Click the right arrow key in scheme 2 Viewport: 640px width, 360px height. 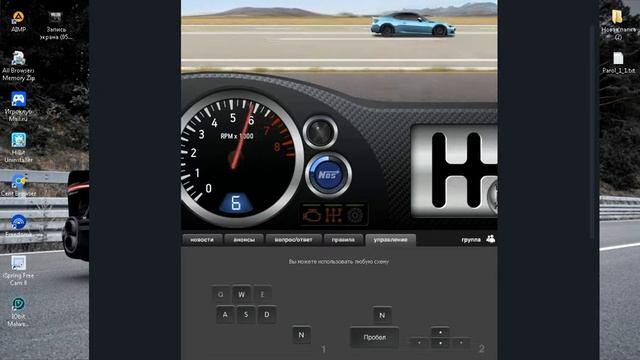click(461, 343)
